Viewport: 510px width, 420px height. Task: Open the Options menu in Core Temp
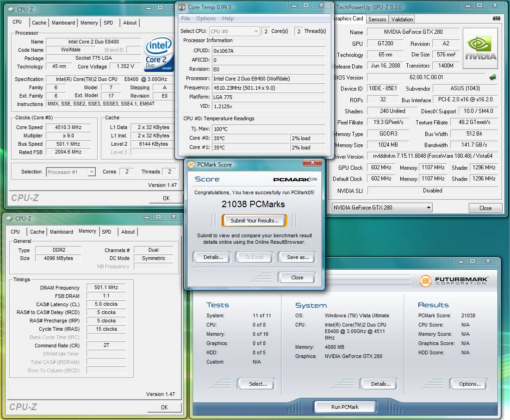(206, 19)
